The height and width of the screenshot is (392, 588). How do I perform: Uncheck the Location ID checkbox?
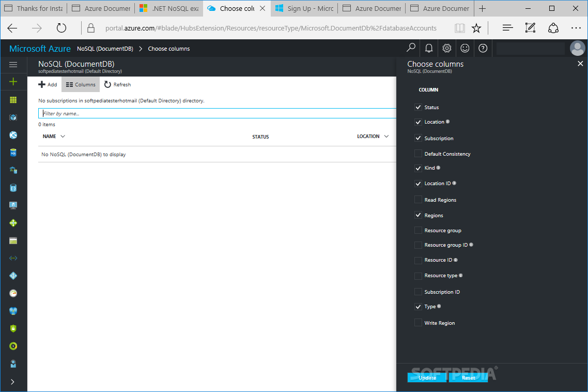pyautogui.click(x=418, y=184)
